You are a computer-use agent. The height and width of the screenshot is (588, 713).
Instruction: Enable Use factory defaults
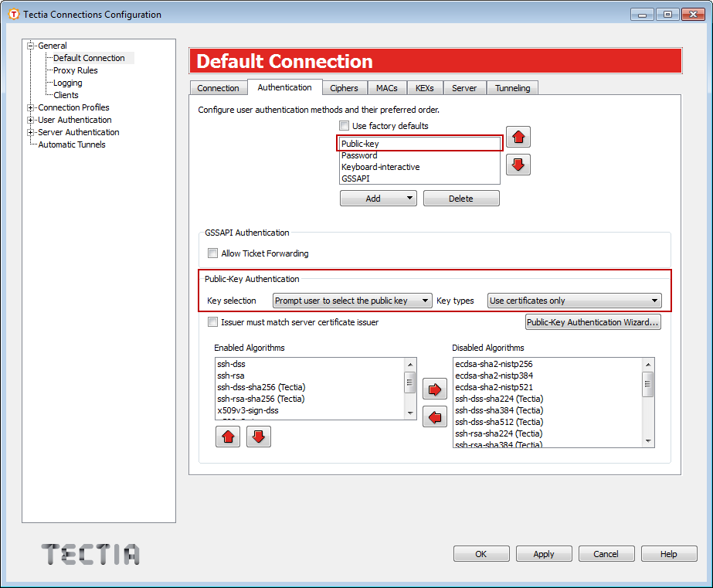coord(342,125)
